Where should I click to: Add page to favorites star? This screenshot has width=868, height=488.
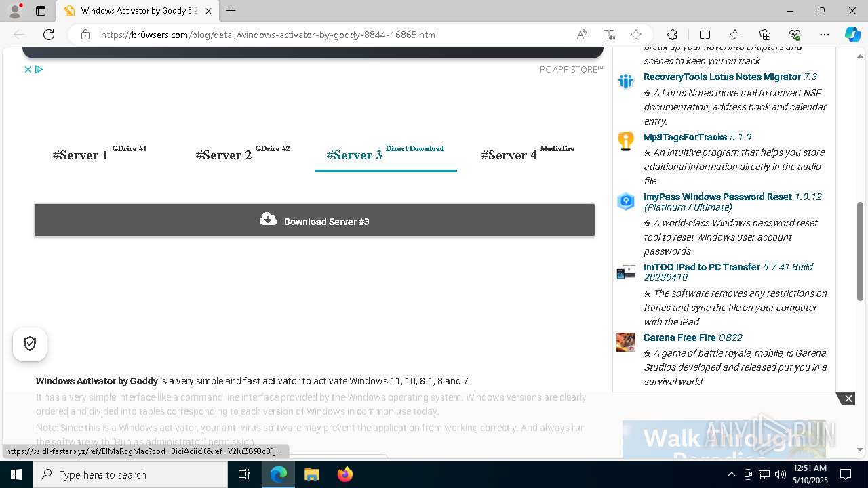point(636,35)
